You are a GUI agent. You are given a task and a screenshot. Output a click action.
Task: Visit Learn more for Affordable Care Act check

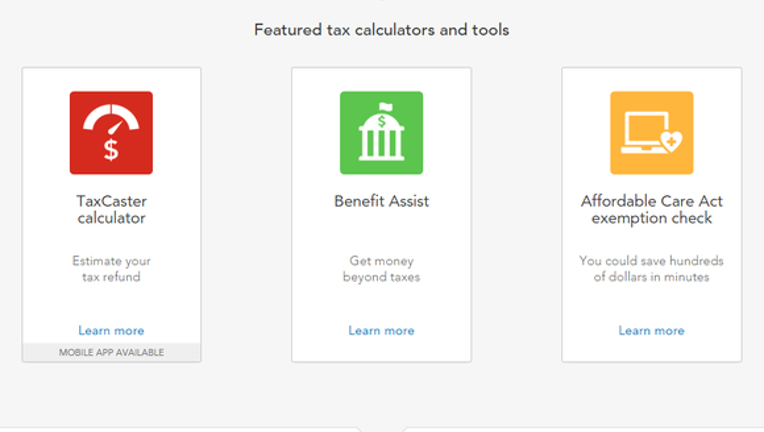[x=651, y=331]
